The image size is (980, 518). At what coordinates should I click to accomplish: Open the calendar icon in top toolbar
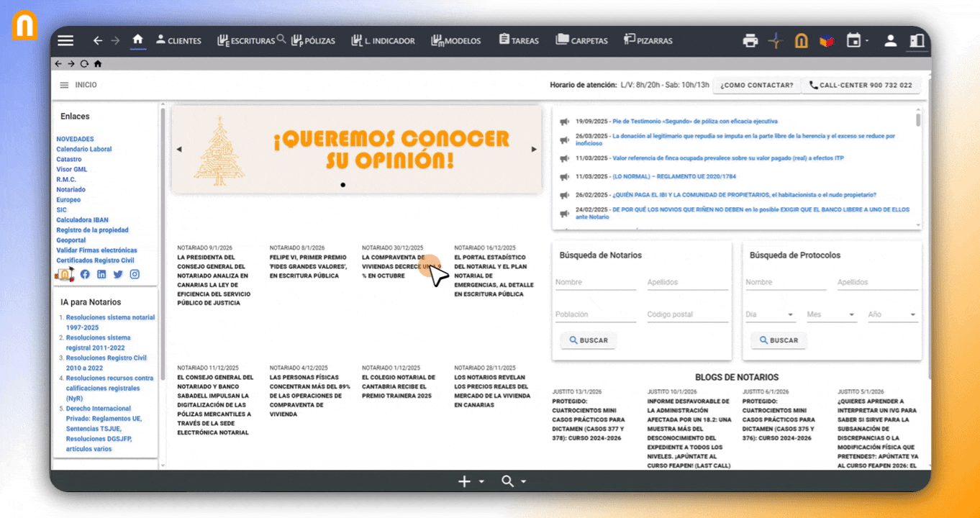click(853, 41)
